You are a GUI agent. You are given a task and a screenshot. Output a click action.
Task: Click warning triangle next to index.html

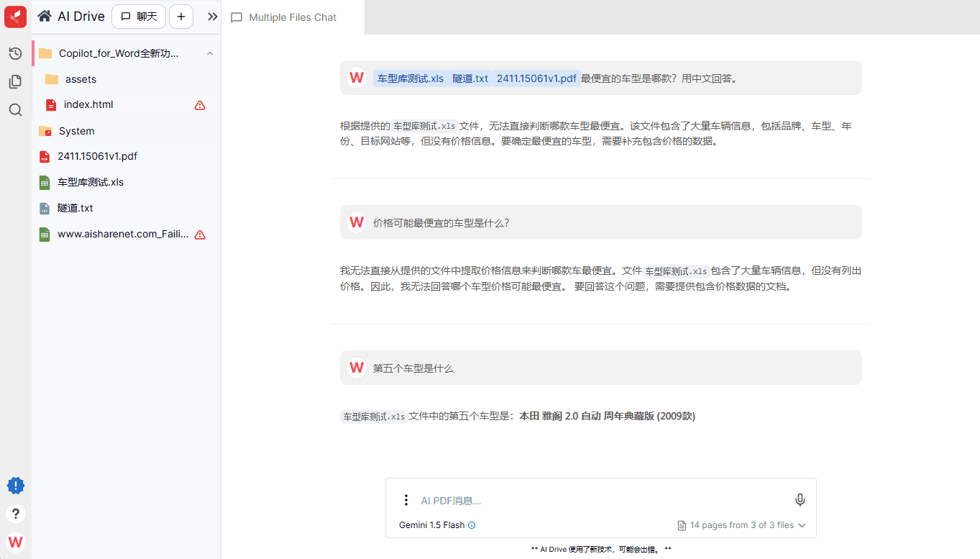(200, 105)
